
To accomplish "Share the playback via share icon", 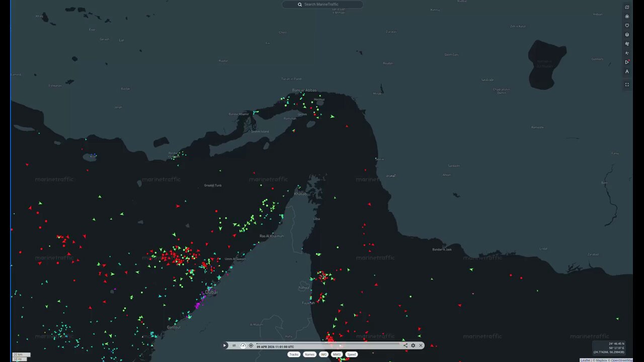I will [406, 345].
